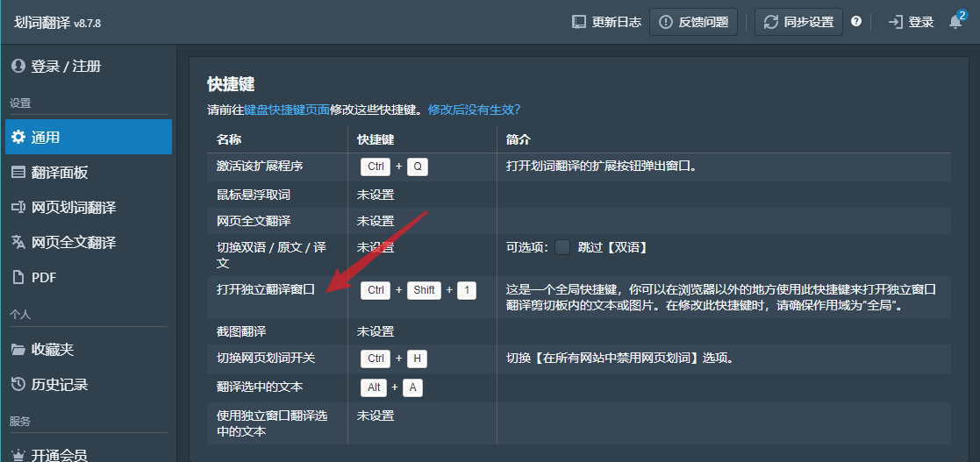Click the 打开划词翻译的扩展按钮弹出窗口 description
The height and width of the screenshot is (462, 980).
tap(601, 167)
